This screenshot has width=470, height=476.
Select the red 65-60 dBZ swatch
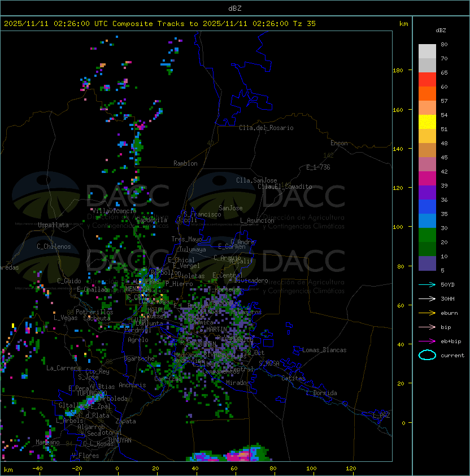coord(427,80)
